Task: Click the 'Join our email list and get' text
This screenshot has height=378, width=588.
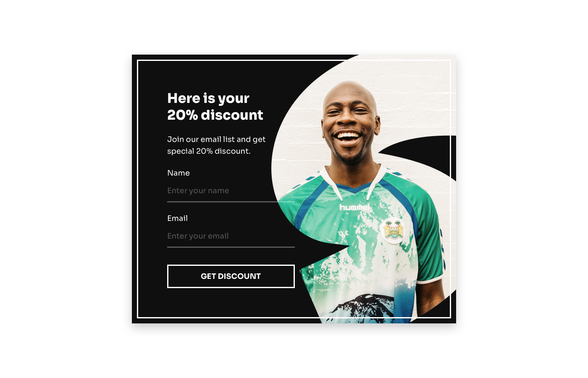Action: click(216, 139)
